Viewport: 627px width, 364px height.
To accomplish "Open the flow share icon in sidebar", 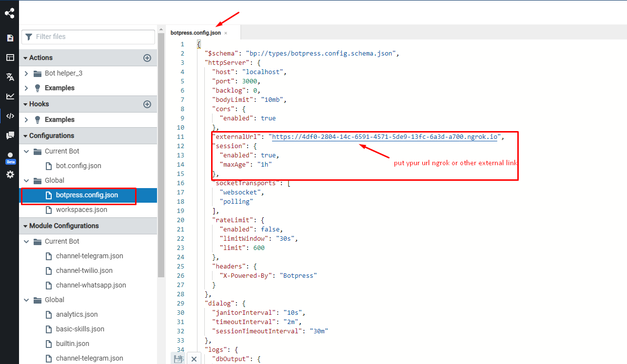I will click(x=10, y=13).
